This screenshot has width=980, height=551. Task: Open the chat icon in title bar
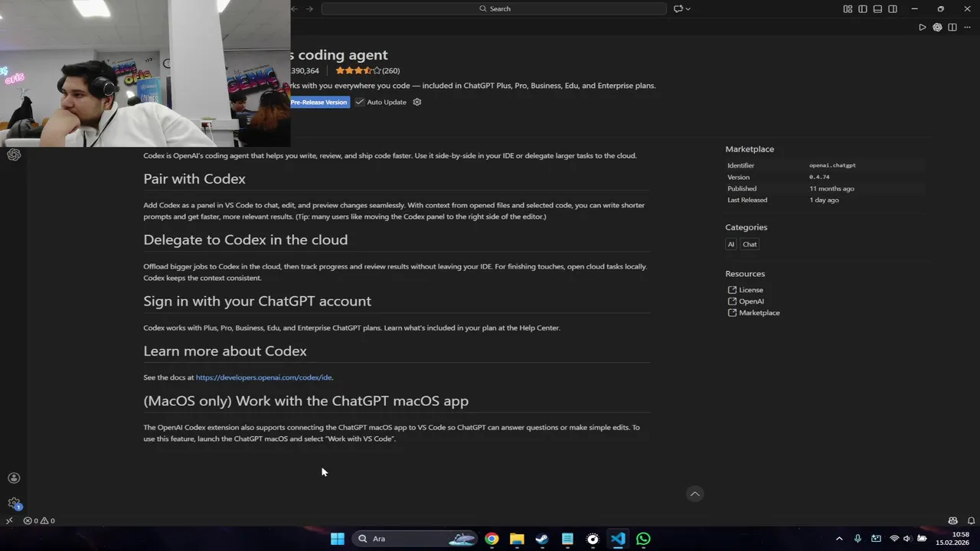tap(678, 8)
